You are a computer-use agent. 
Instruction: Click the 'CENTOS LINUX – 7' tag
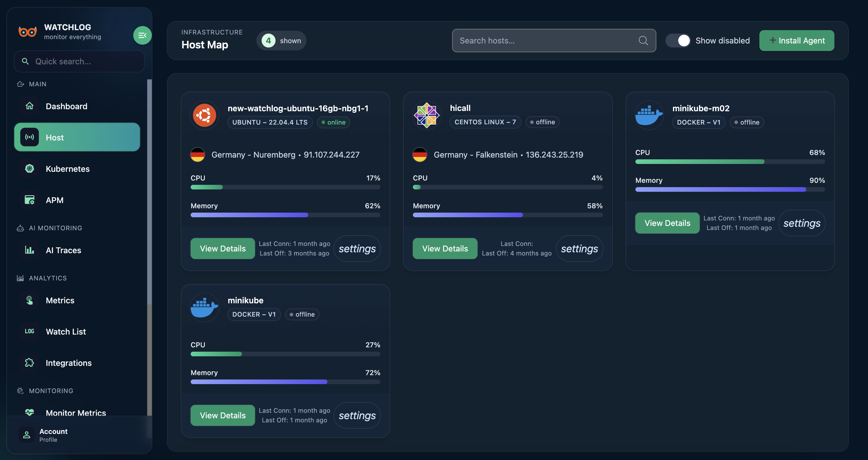(x=485, y=122)
